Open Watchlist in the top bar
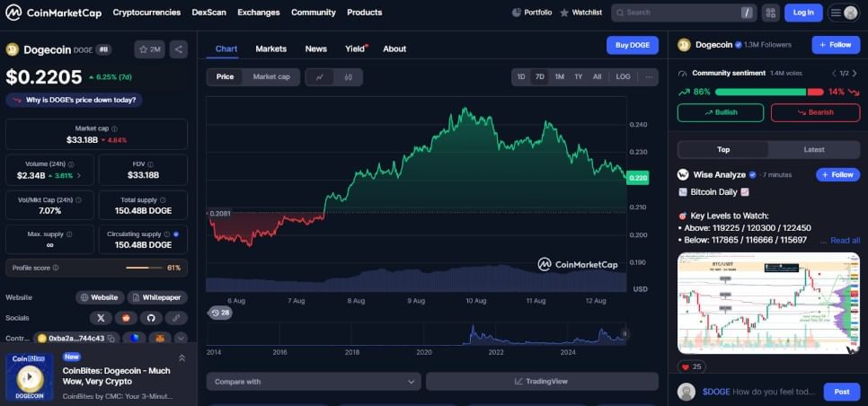Screen dimensions: 868x406 pos(580,13)
